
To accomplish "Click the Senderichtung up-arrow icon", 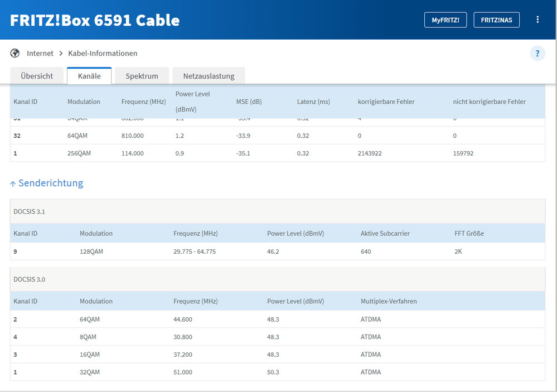I will click(13, 184).
